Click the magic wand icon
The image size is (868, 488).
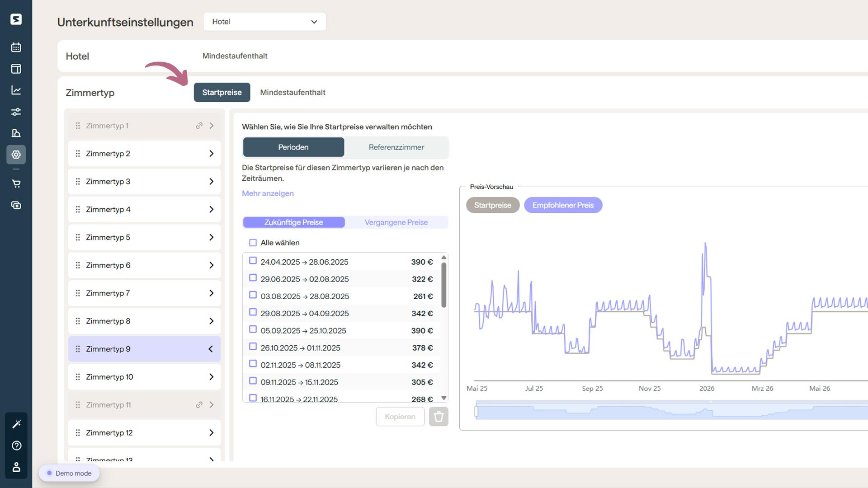(16, 424)
